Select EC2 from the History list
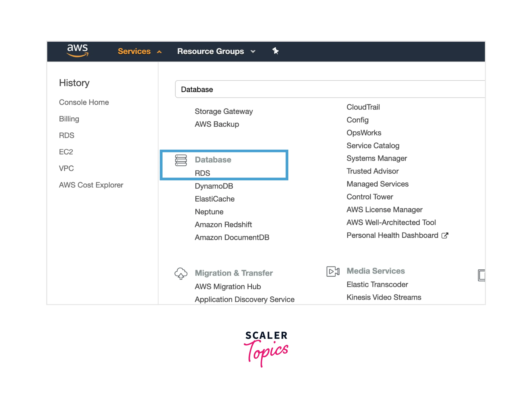Image resolution: width=532 pixels, height=396 pixels. pyautogui.click(x=66, y=152)
